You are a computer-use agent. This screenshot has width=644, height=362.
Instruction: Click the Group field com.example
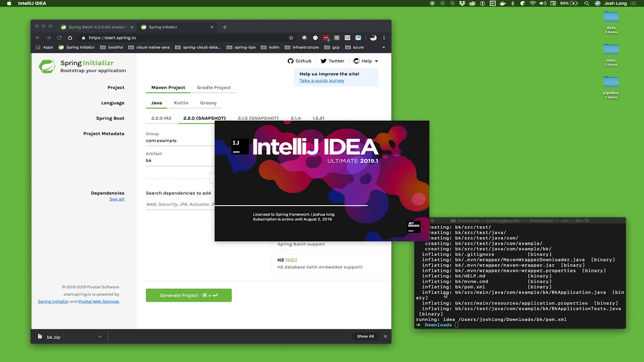click(x=180, y=141)
